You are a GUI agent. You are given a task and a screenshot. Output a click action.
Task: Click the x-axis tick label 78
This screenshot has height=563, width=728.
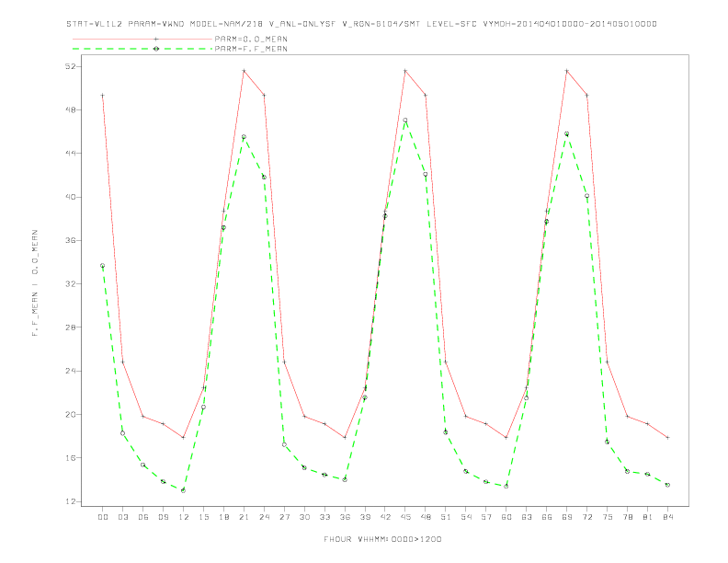[x=627, y=517]
